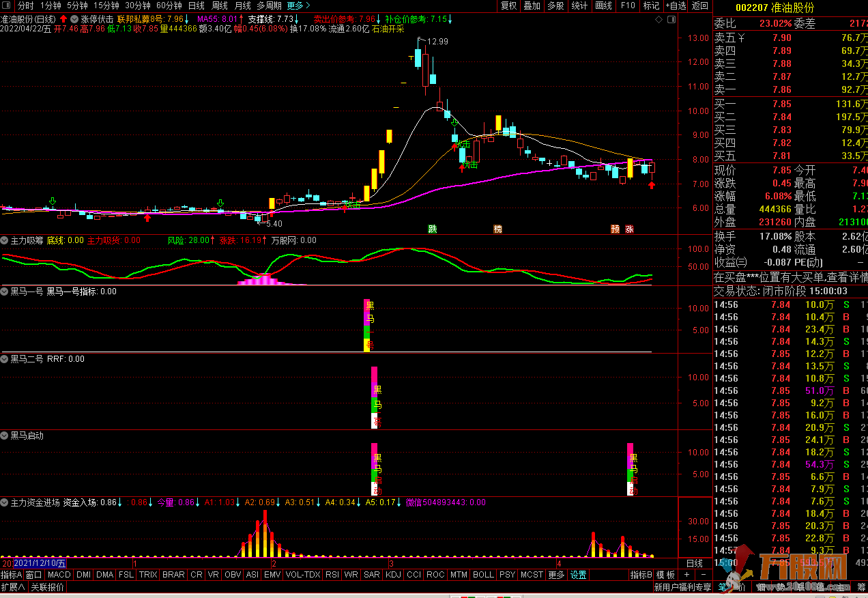The width and height of the screenshot is (868, 598).
Task: Click the 日线 label on the time axis
Action: click(694, 563)
